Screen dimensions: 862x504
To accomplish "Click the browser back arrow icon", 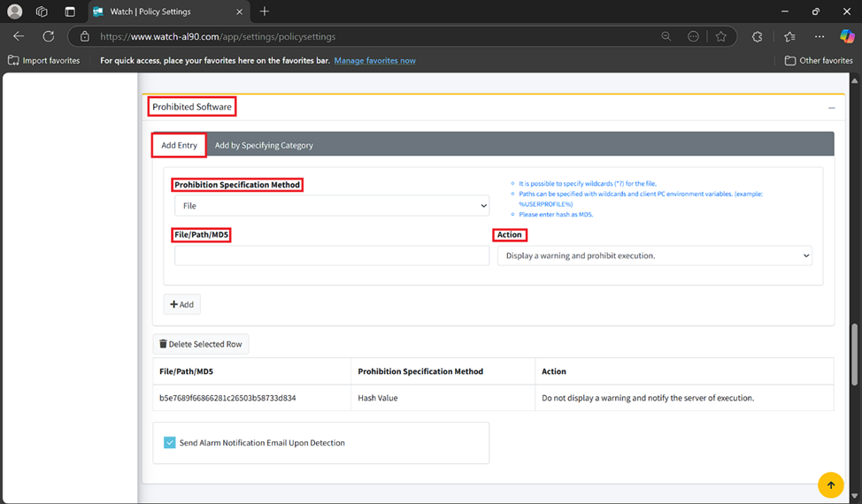I will [x=19, y=36].
